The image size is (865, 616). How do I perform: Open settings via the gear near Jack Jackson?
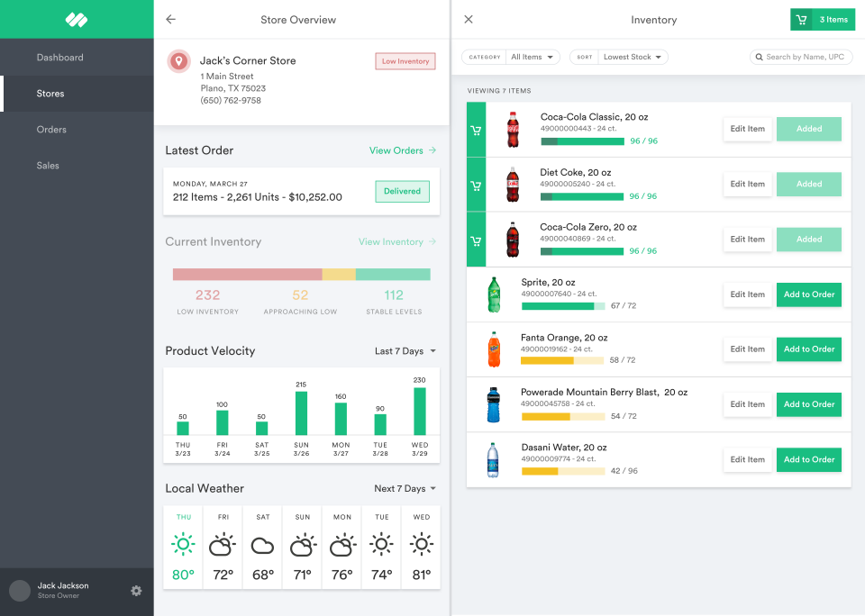(136, 591)
